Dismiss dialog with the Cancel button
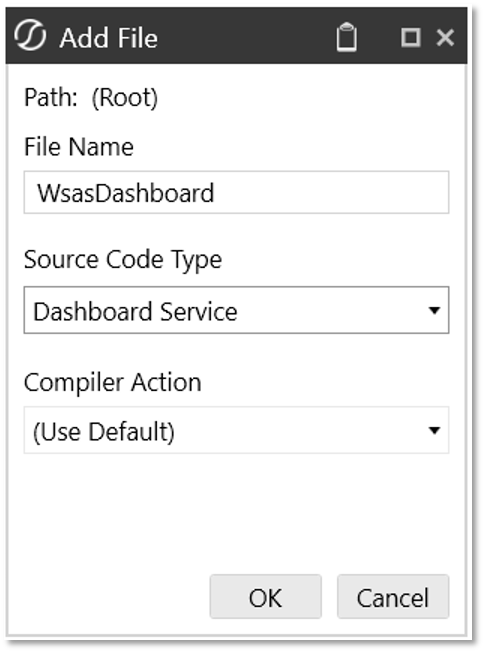The width and height of the screenshot is (486, 654). click(393, 596)
